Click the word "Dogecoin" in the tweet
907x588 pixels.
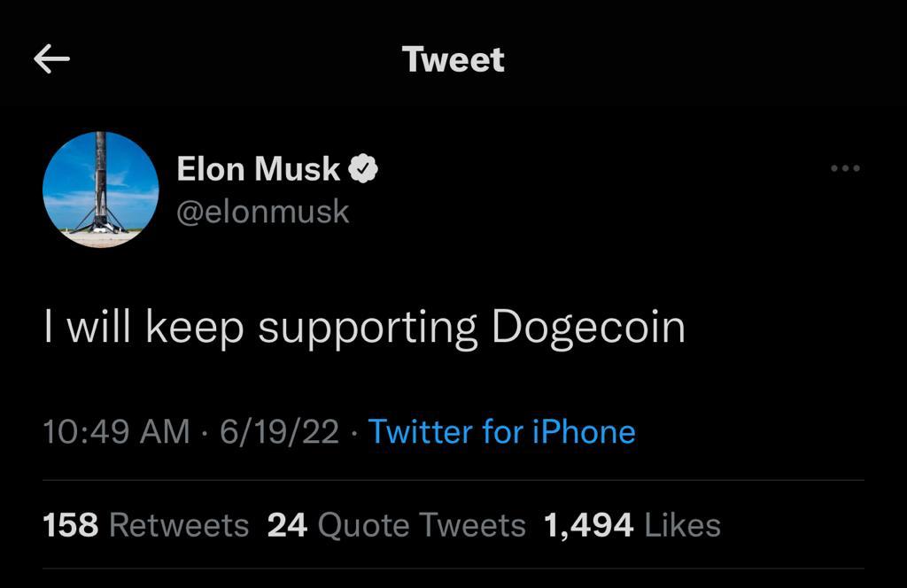click(x=588, y=327)
